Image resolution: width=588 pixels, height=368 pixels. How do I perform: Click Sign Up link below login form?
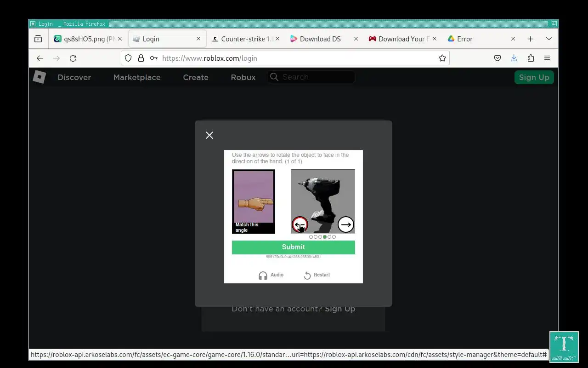point(340,309)
